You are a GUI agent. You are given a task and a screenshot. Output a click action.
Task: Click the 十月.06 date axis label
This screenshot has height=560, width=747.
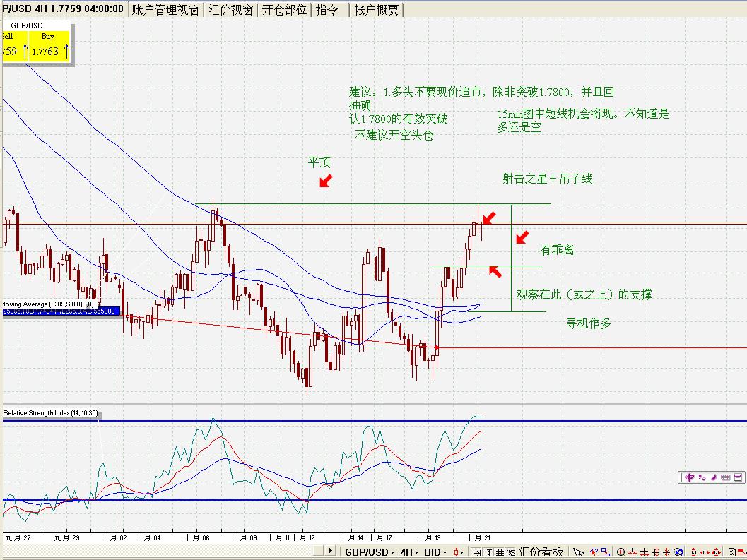point(196,537)
